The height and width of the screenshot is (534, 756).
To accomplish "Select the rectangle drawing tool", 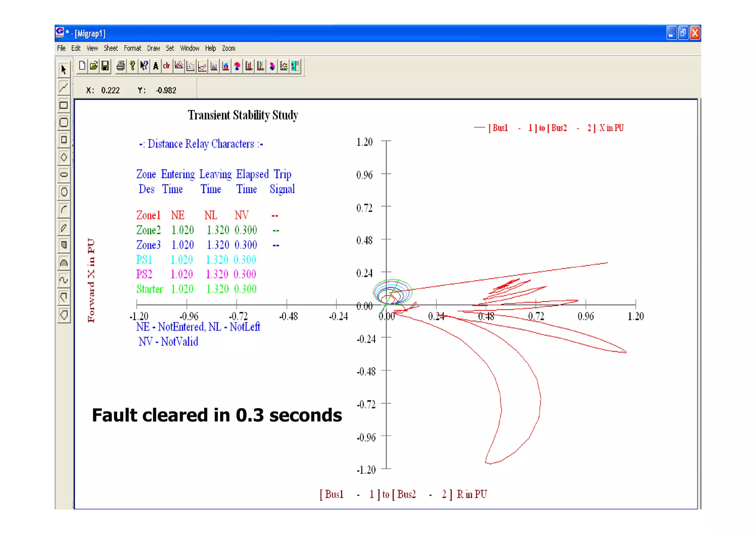I will pyautogui.click(x=64, y=105).
